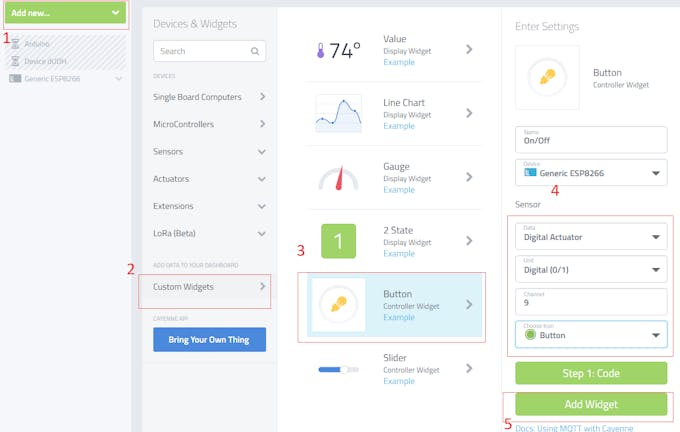Click the arrow next to Slider widget
Screen dimensions: 680x432
tap(469, 368)
